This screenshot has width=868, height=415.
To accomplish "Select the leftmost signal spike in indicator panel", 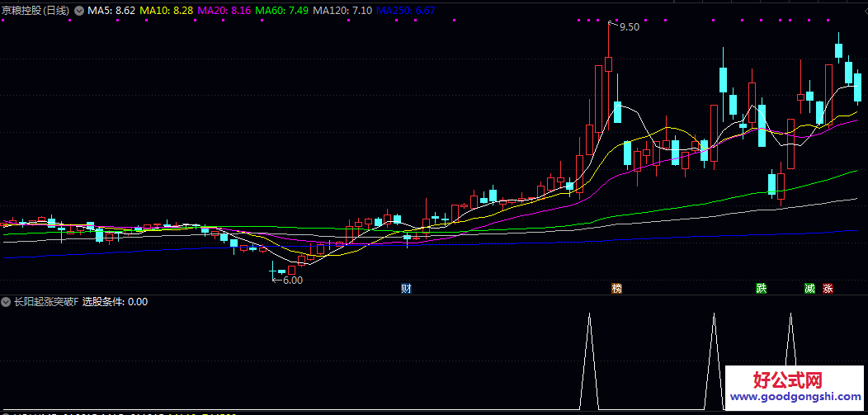I will click(x=590, y=361).
